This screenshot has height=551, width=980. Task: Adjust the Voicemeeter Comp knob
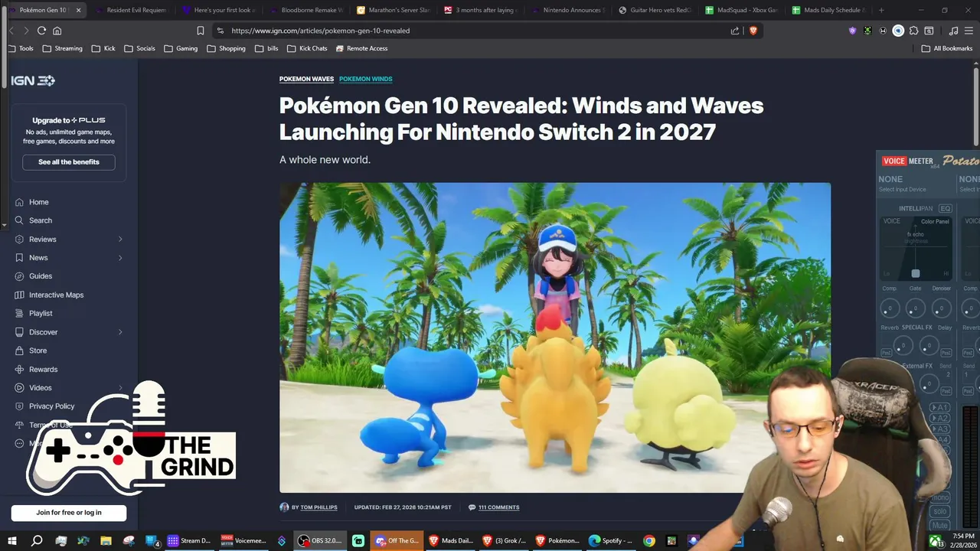pyautogui.click(x=890, y=308)
